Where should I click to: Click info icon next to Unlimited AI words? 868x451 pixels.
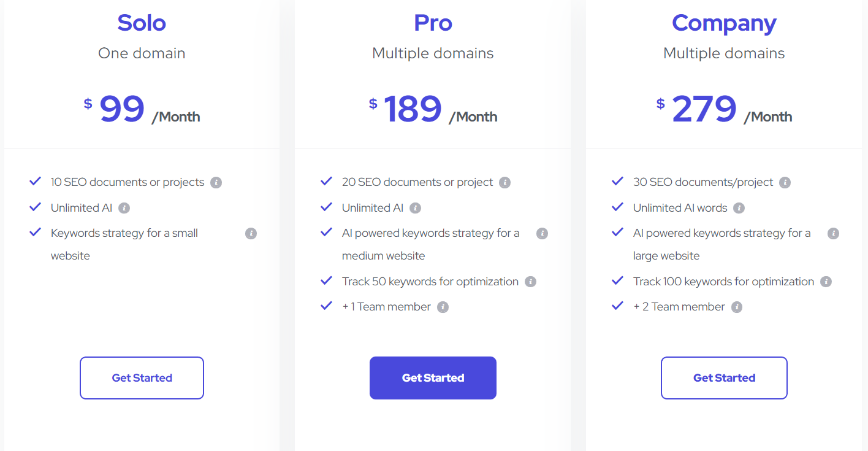coord(739,208)
